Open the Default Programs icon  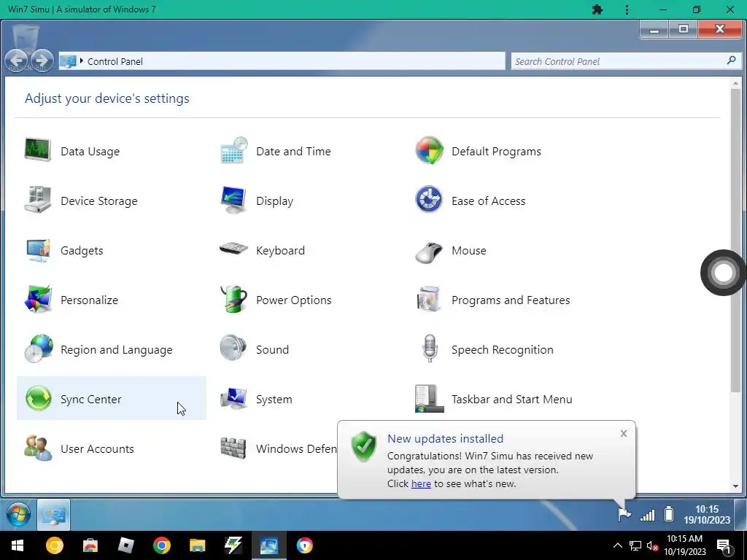point(429,150)
